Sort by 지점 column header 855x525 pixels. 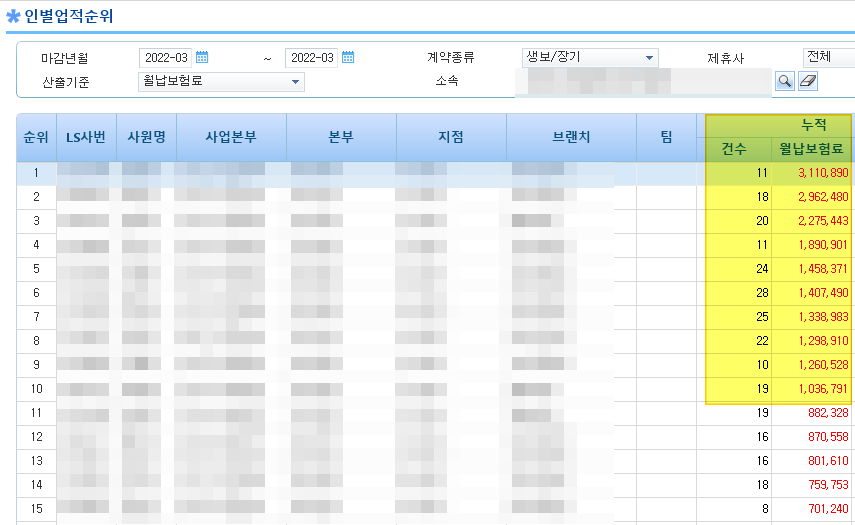(x=451, y=137)
